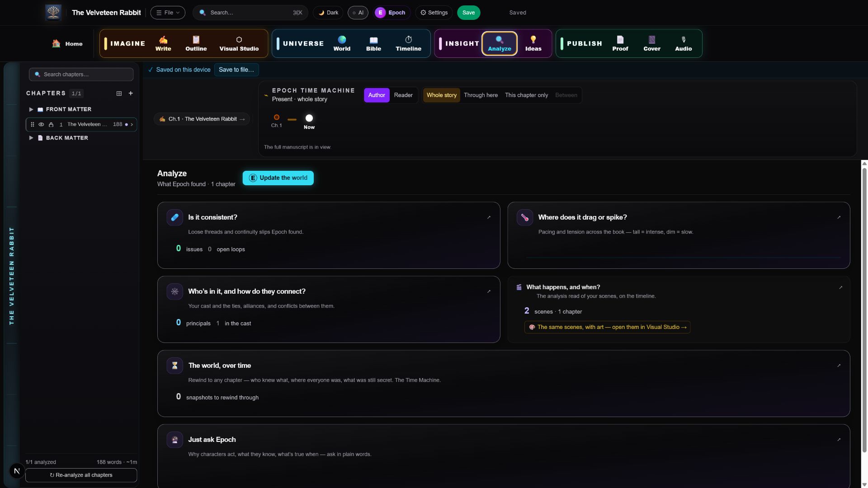
Task: Click the Search chapters field
Action: tap(81, 75)
